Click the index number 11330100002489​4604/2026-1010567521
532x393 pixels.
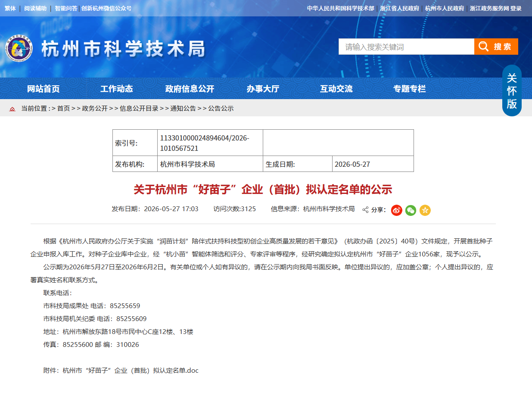(205, 143)
